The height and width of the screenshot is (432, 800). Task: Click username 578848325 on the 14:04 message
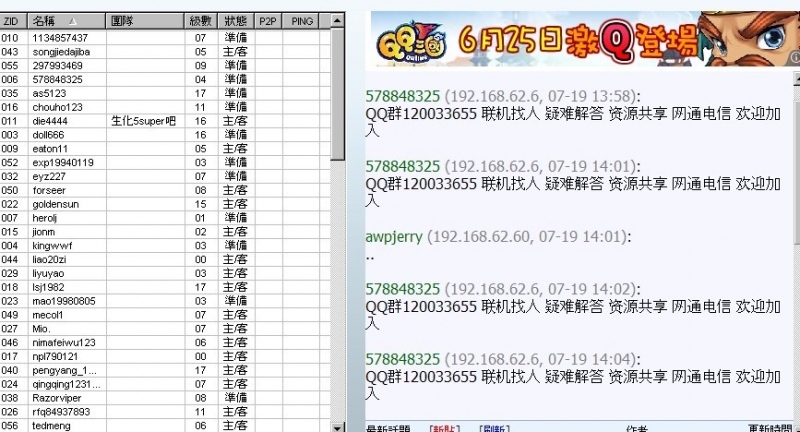tap(403, 359)
